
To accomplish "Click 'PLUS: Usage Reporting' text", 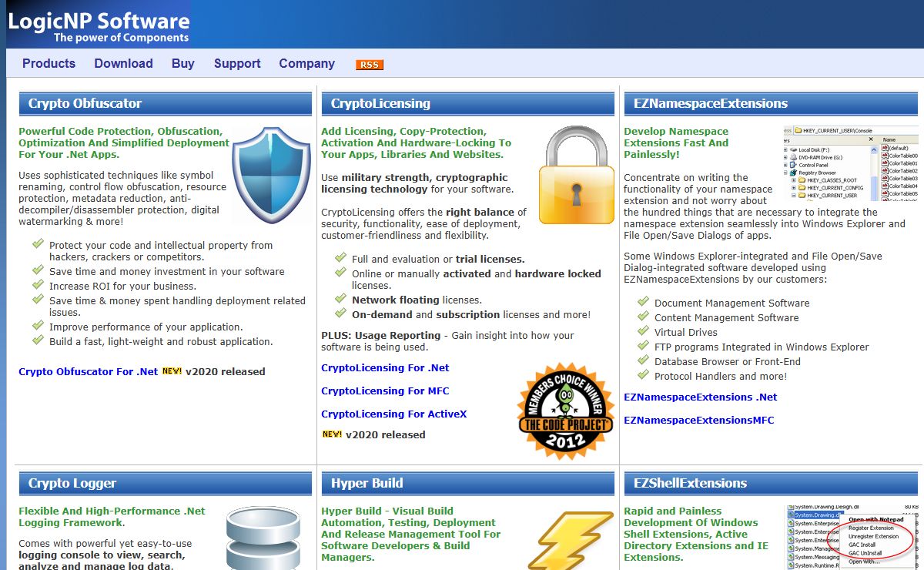I will pos(382,335).
